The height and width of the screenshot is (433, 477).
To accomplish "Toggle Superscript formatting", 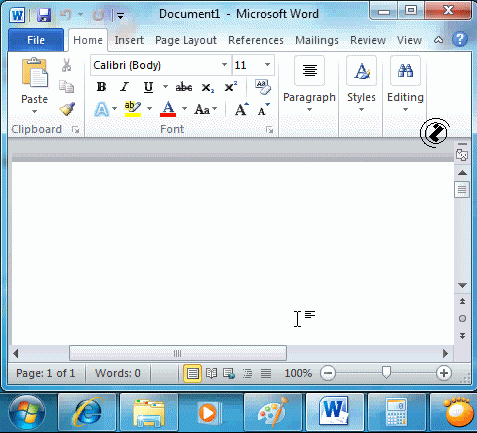I will click(231, 87).
